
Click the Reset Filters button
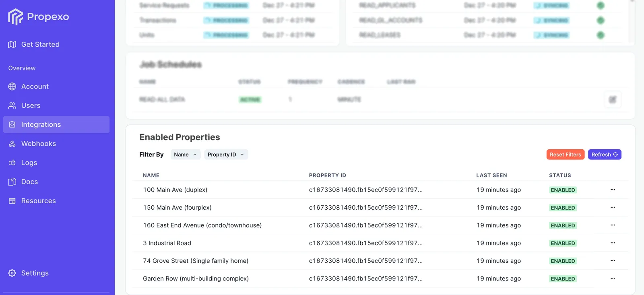pyautogui.click(x=565, y=155)
